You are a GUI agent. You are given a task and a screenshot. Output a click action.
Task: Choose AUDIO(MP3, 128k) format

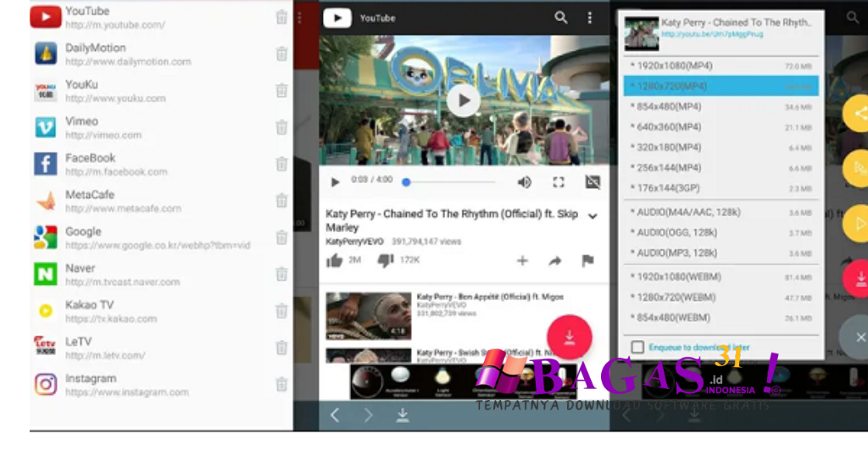point(721,253)
